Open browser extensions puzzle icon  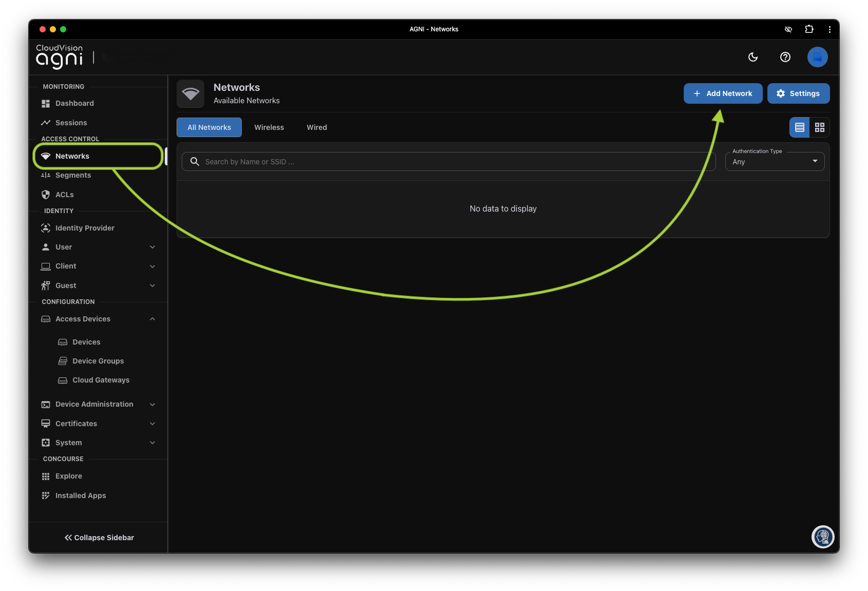tap(809, 29)
